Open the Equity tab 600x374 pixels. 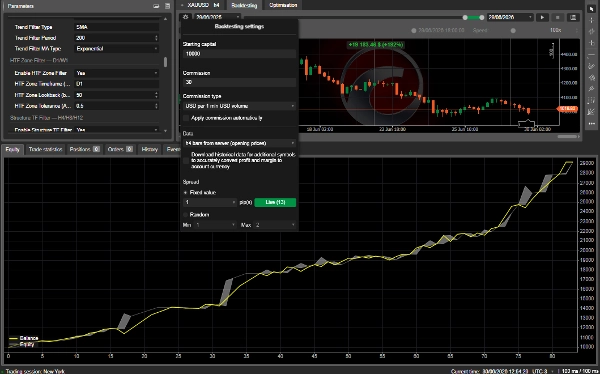coord(13,149)
